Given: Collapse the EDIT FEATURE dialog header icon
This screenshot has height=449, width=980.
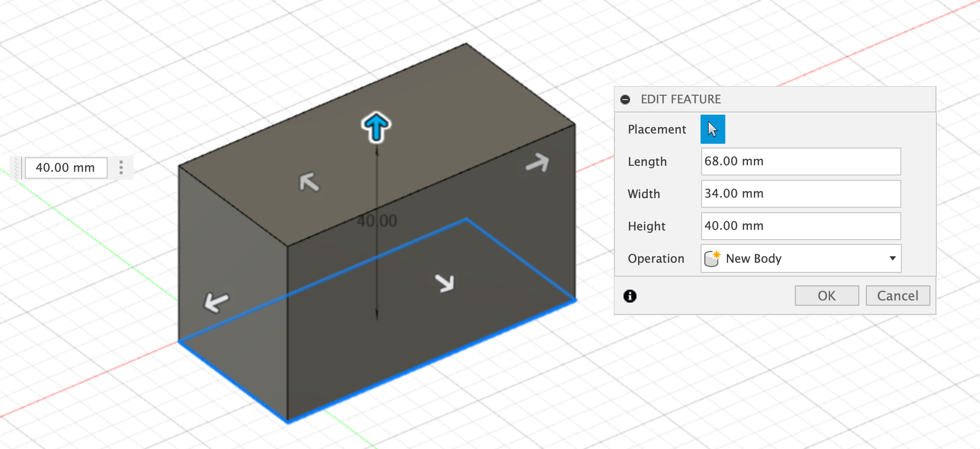Looking at the screenshot, I should click(625, 100).
